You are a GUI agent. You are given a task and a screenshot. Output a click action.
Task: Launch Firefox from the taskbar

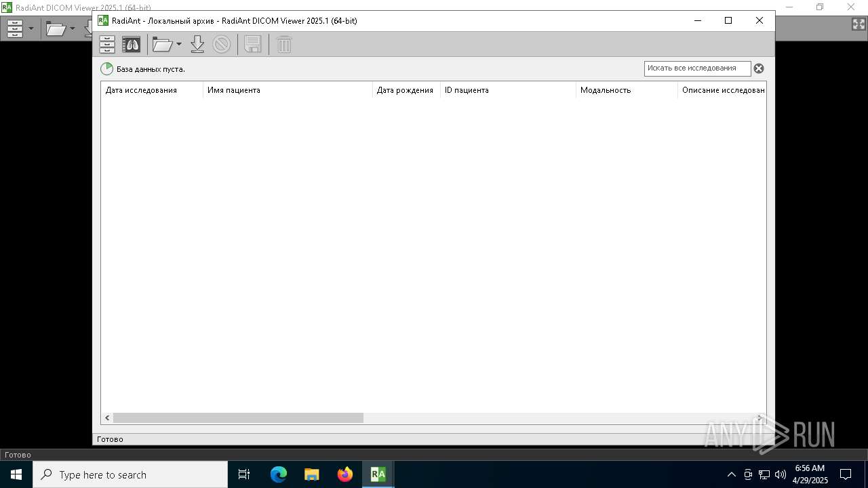345,474
